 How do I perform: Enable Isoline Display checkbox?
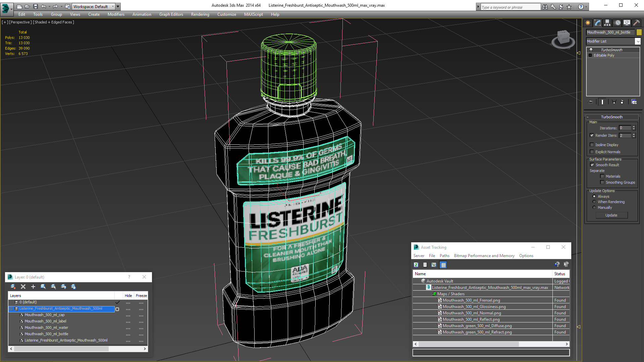[592, 145]
